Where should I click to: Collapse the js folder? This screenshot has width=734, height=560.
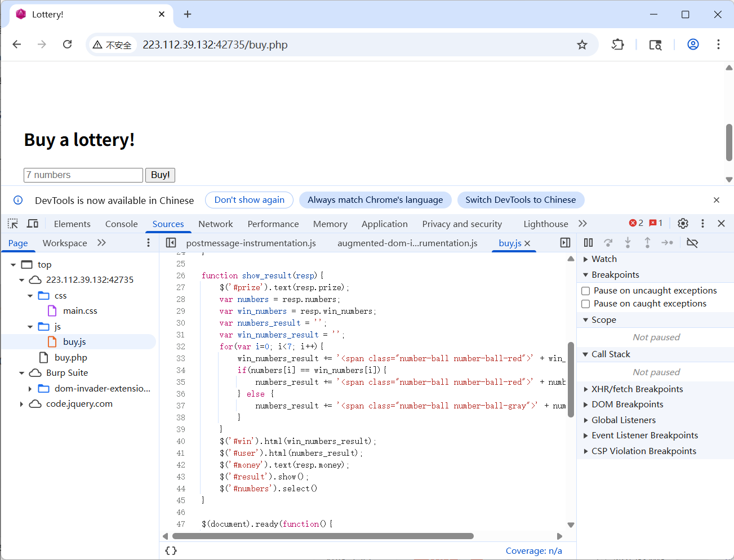pyautogui.click(x=30, y=326)
